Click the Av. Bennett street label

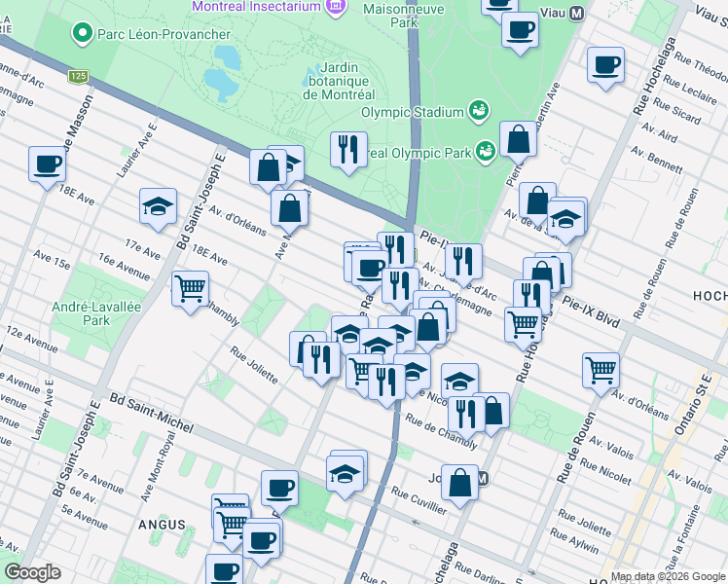pyautogui.click(x=657, y=160)
